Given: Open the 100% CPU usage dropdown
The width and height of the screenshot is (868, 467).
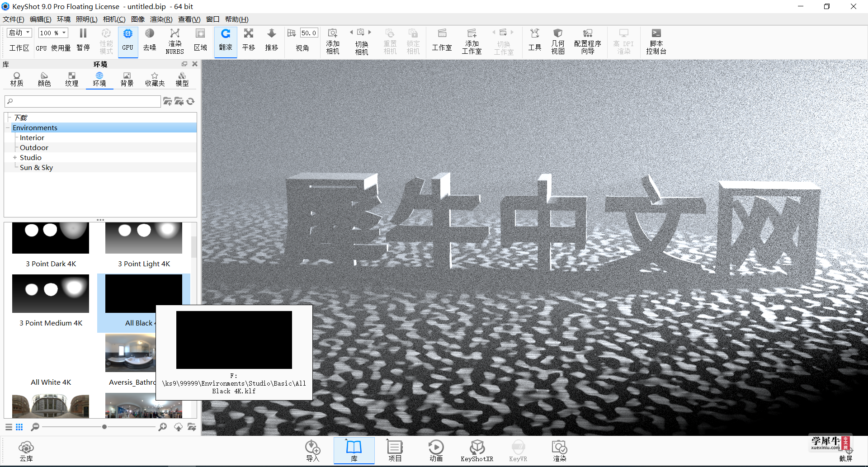Looking at the screenshot, I should pyautogui.click(x=53, y=33).
